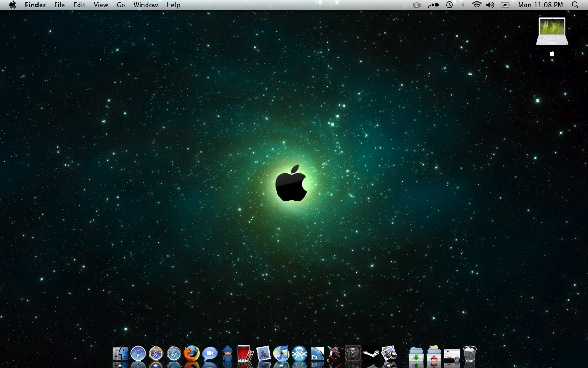Launch the Warcraft portrait game icon
Screen dimensions: 588x368
[x=353, y=354]
